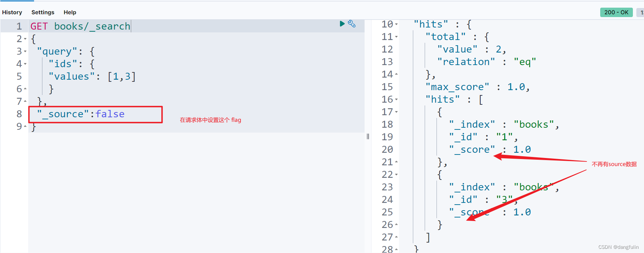Place cursor in "GET books/_search" line
Viewport: 644px width, 253px height.
pos(80,26)
